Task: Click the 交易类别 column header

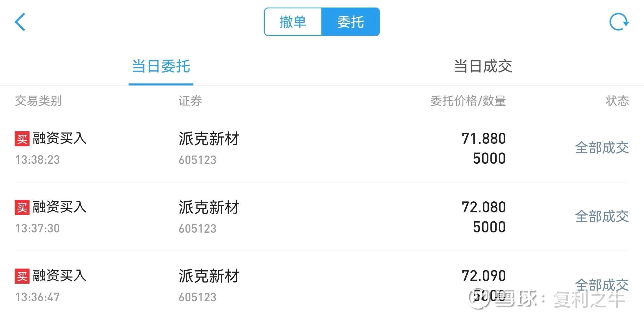Action: click(x=38, y=101)
